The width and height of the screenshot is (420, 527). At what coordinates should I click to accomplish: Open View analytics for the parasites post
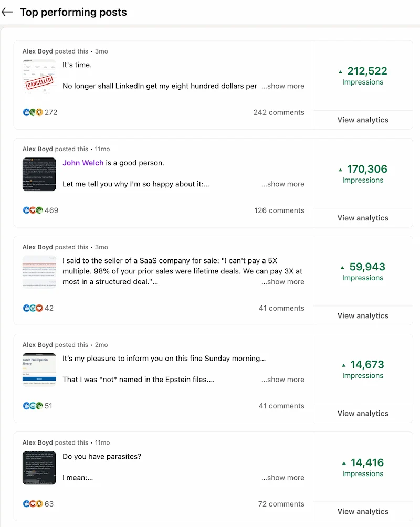point(362,511)
